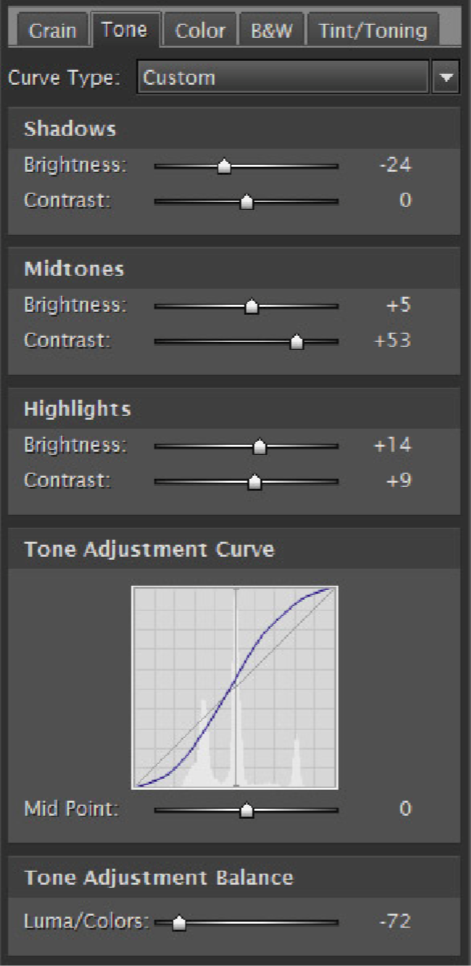Click the Midtones Contrast slider handle
This screenshot has width=471, height=966.
click(297, 342)
